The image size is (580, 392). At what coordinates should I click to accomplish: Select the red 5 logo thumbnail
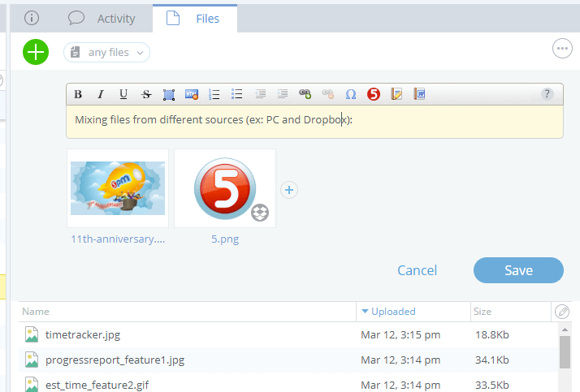[225, 188]
